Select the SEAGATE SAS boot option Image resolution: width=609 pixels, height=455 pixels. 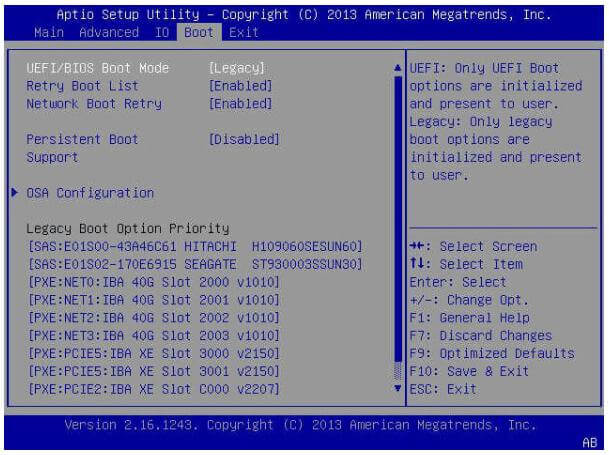[x=194, y=264]
